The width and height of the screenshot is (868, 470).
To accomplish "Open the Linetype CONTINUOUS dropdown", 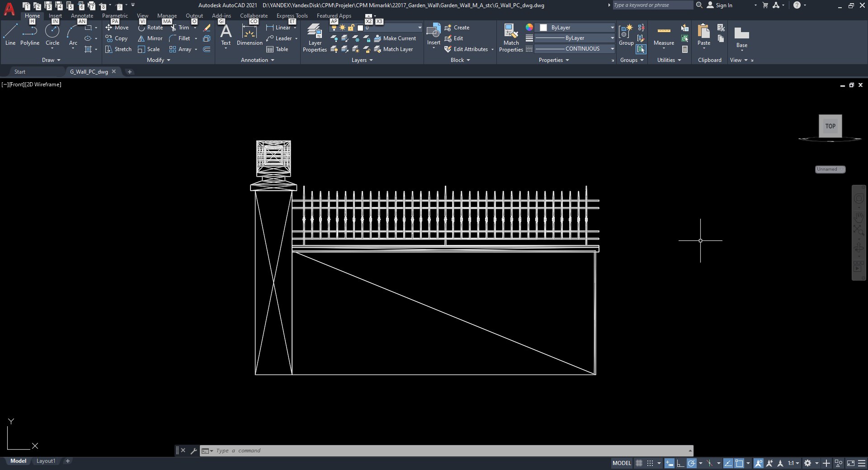I will [575, 49].
